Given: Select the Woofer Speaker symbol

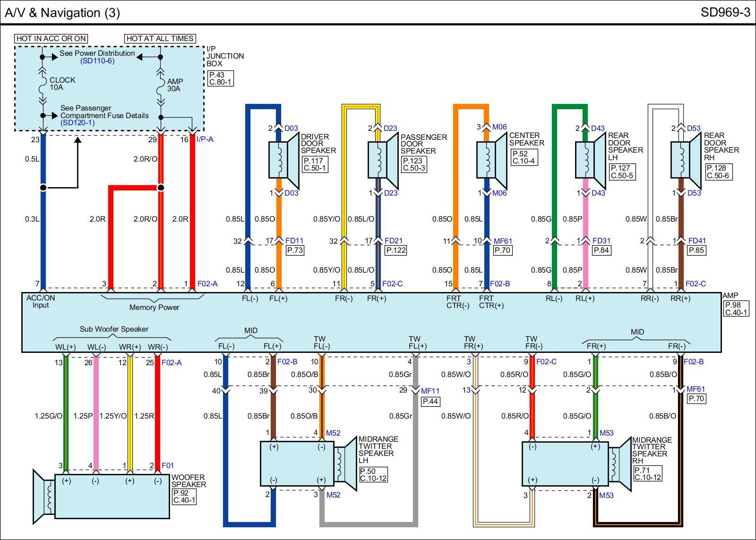Looking at the screenshot, I should click(102, 496).
